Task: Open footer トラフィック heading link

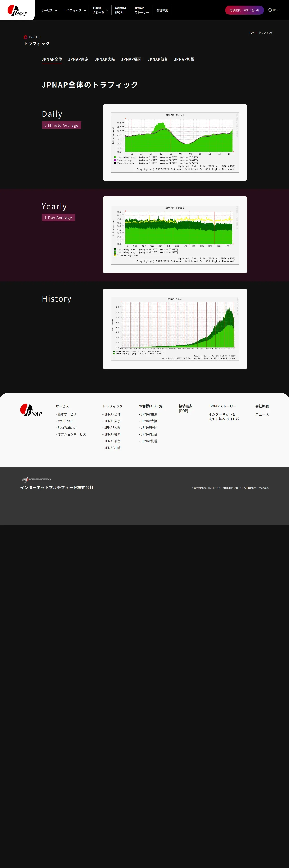Action: 112,406
